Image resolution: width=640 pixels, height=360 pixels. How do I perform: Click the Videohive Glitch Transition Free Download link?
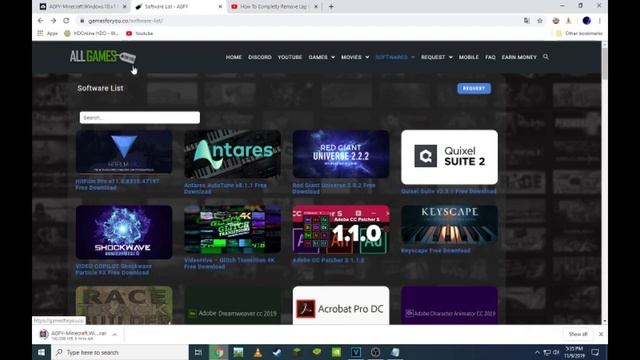229,264
